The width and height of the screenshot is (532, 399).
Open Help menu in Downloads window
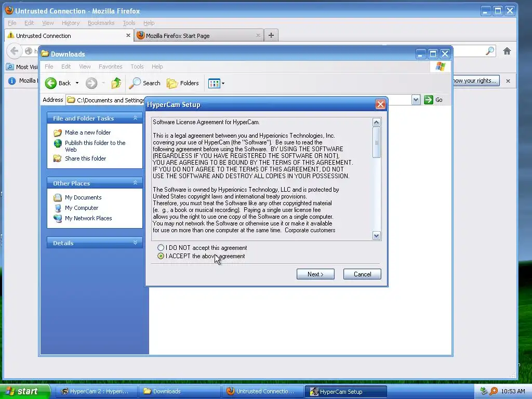point(157,66)
